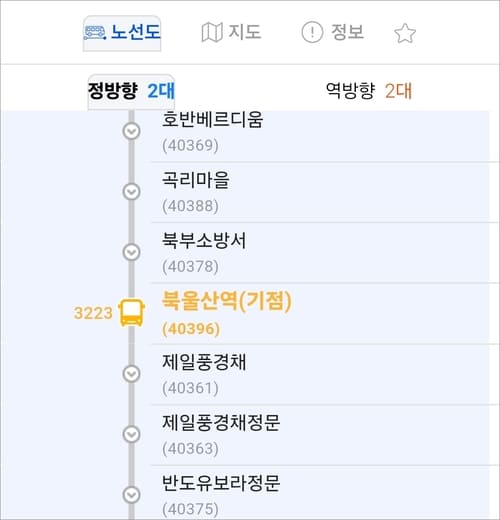This screenshot has width=500, height=520.
Task: Expand the 제일풍경채정문 stop chevron
Action: pos(132,434)
